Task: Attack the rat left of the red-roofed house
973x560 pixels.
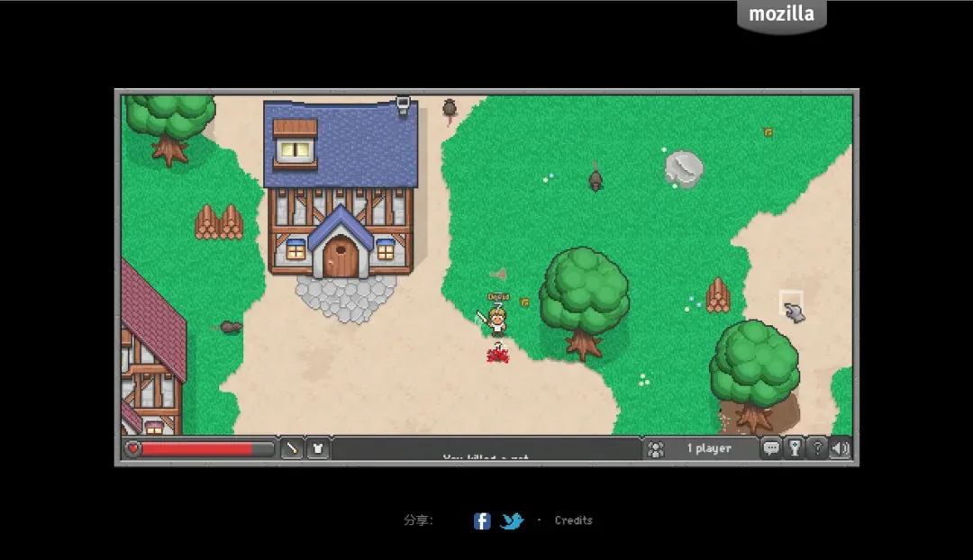Action: pyautogui.click(x=231, y=327)
